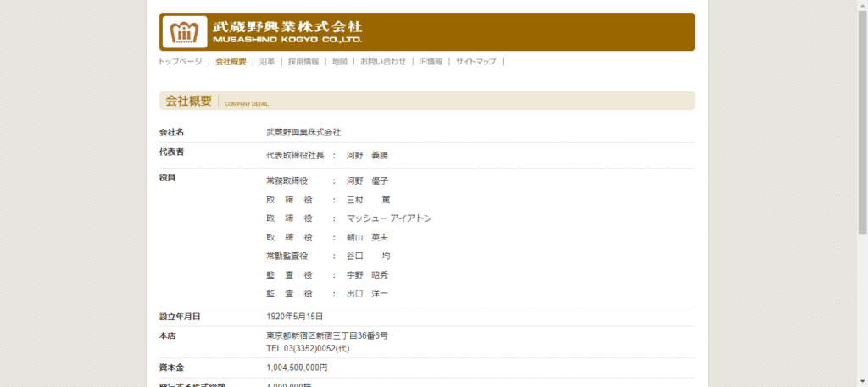Click the name マッシュー アイアトン
Image resolution: width=868 pixels, height=387 pixels.
point(389,219)
